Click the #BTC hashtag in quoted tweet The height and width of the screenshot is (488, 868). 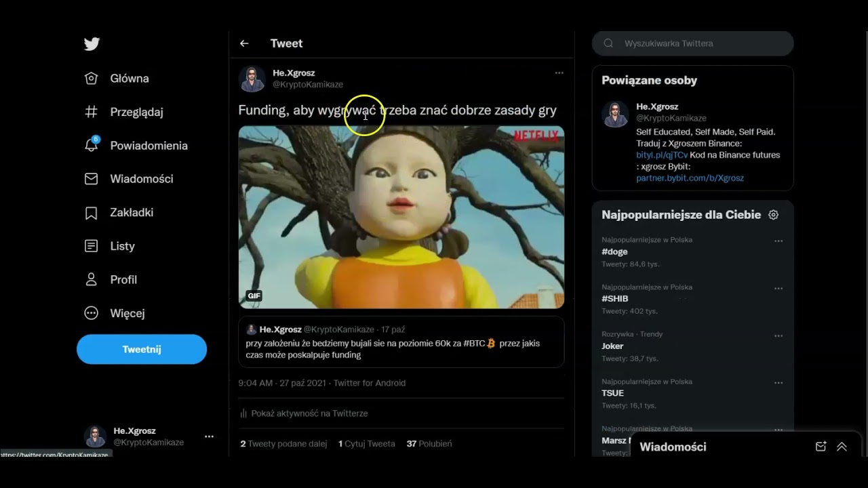[x=474, y=344]
